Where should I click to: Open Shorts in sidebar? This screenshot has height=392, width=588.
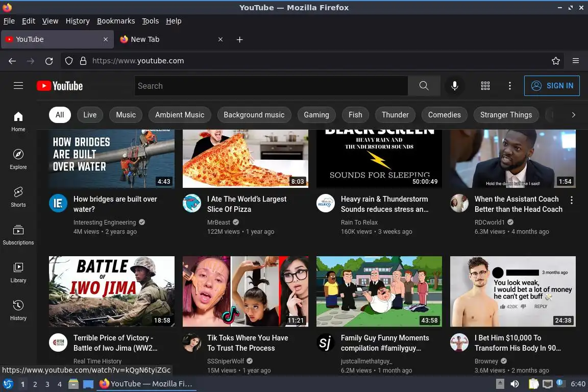coord(18,198)
